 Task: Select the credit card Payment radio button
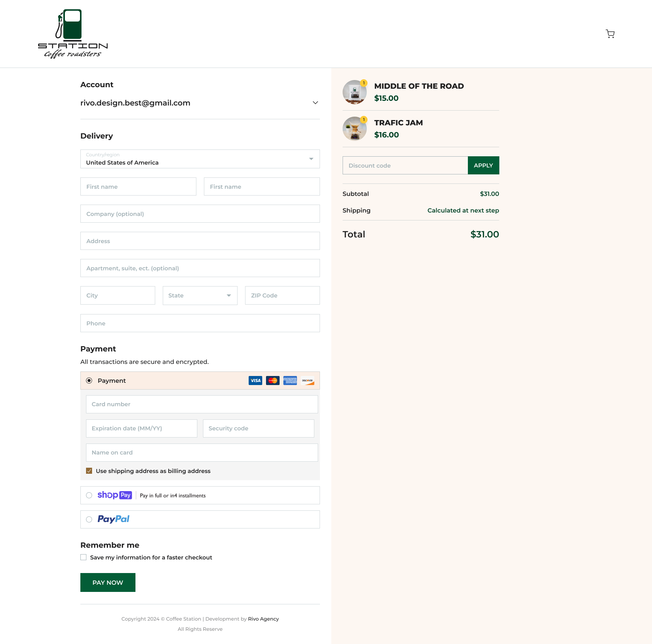point(89,381)
